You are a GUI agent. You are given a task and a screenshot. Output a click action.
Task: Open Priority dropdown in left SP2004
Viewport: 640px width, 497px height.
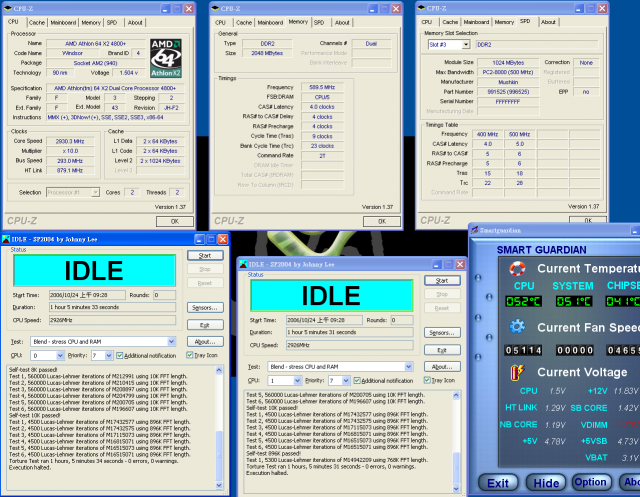tap(109, 355)
